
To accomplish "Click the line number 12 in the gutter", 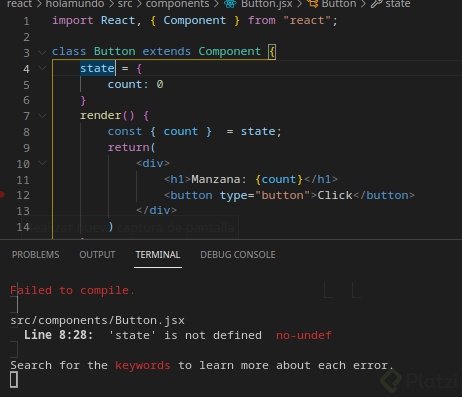I will tap(23, 195).
